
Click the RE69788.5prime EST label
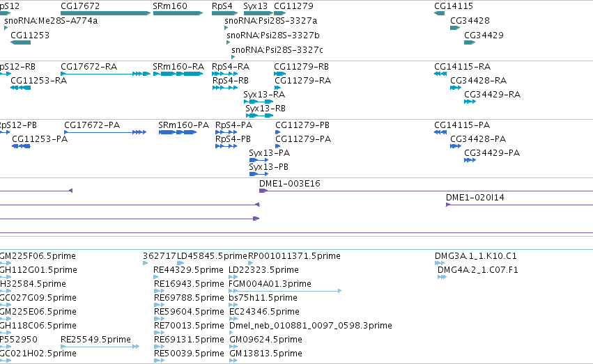point(189,298)
